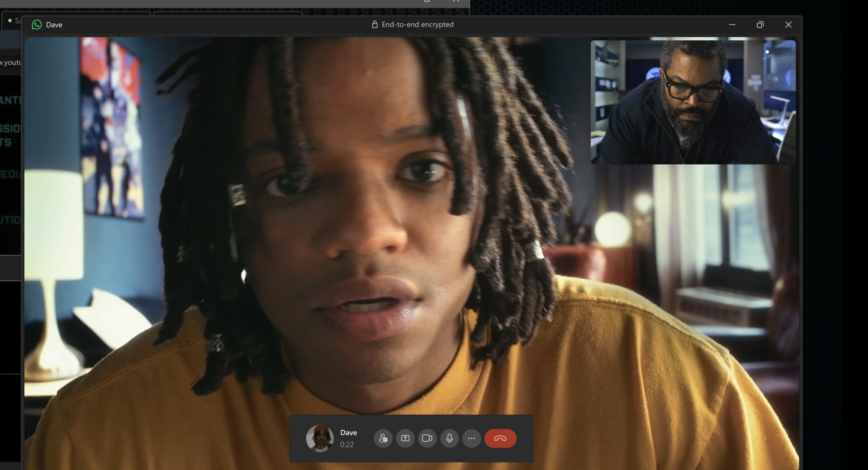The height and width of the screenshot is (470, 868).
Task: Restore down the call window
Action: pos(760,25)
